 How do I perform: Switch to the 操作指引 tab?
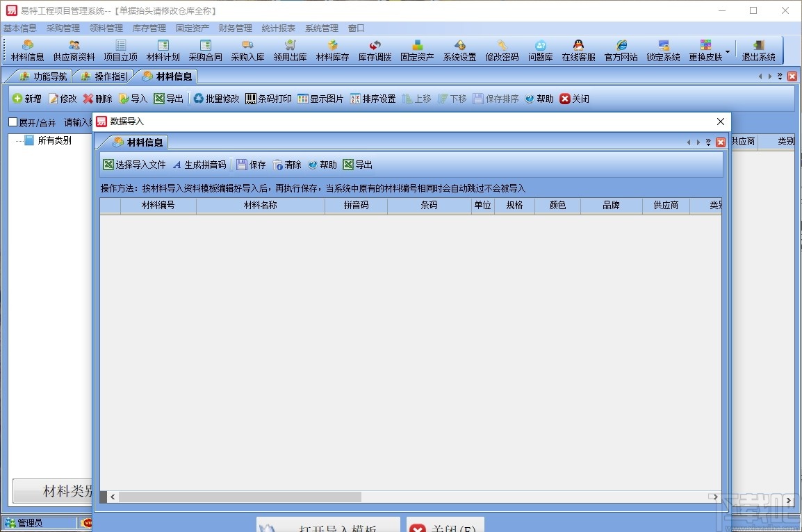click(104, 76)
